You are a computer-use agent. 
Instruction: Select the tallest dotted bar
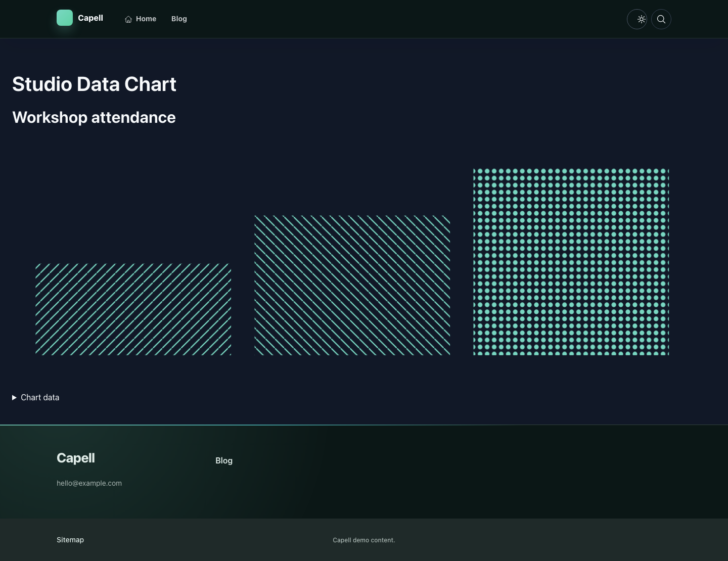coord(571,262)
